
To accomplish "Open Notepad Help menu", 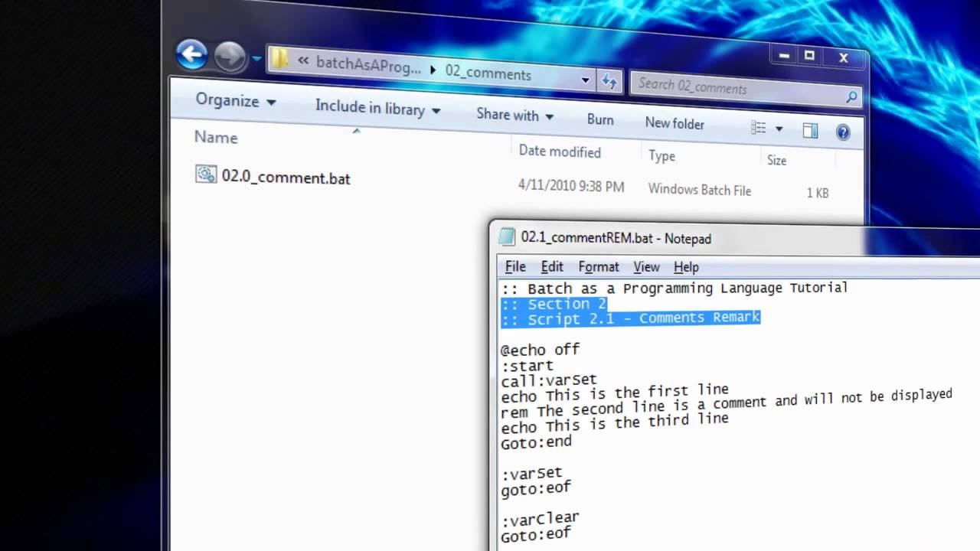I will [686, 266].
